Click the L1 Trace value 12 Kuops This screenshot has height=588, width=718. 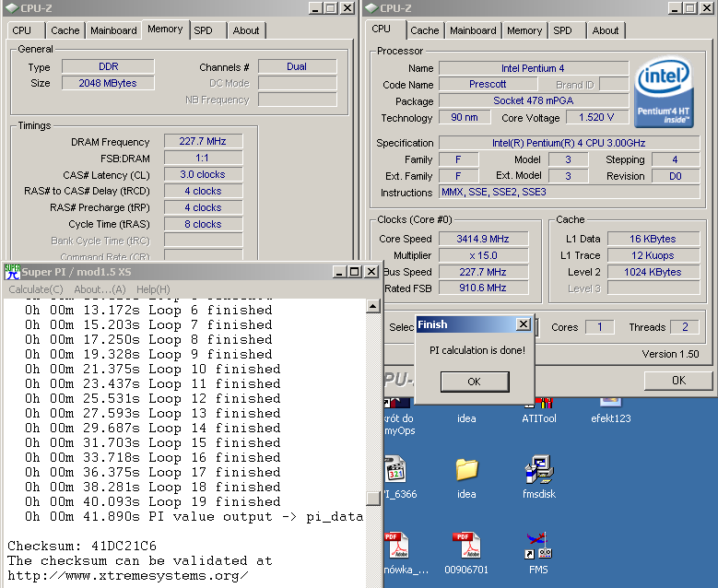coord(653,255)
